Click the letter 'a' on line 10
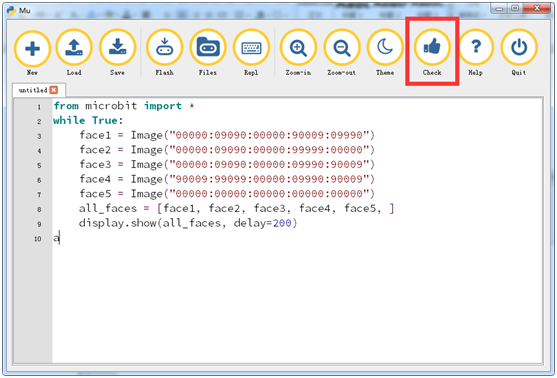Image resolution: width=557 pixels, height=378 pixels. tap(56, 238)
